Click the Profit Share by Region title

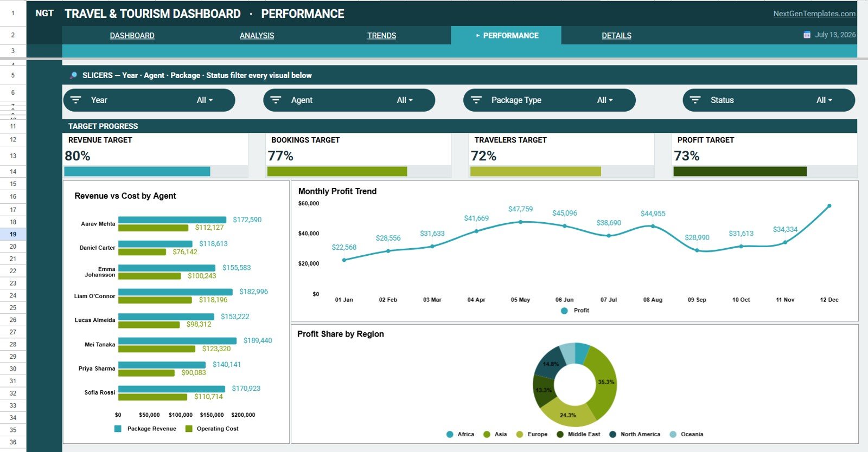(341, 334)
